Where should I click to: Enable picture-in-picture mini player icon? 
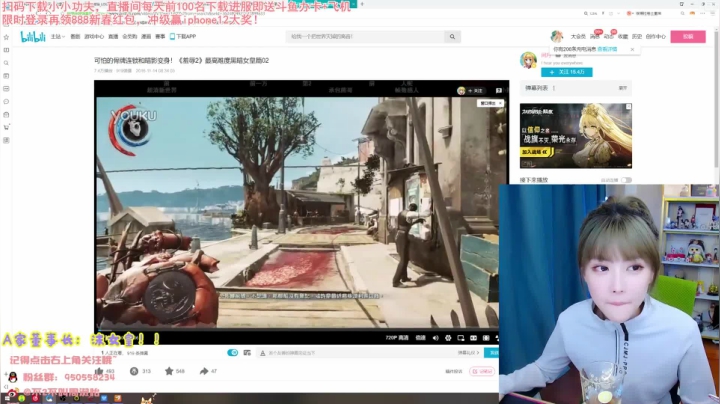(x=461, y=338)
